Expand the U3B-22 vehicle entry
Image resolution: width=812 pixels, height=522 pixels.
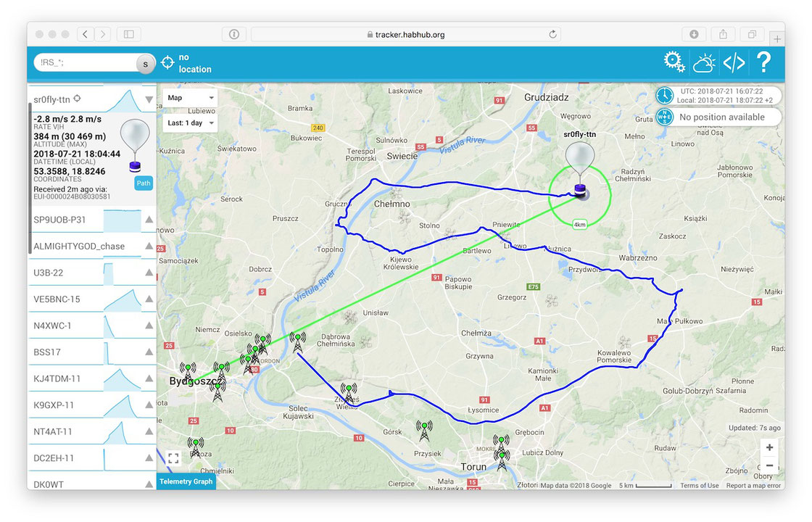coord(149,273)
